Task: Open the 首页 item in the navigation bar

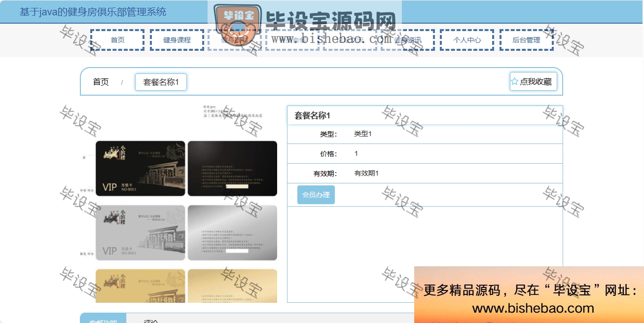Action: click(117, 40)
